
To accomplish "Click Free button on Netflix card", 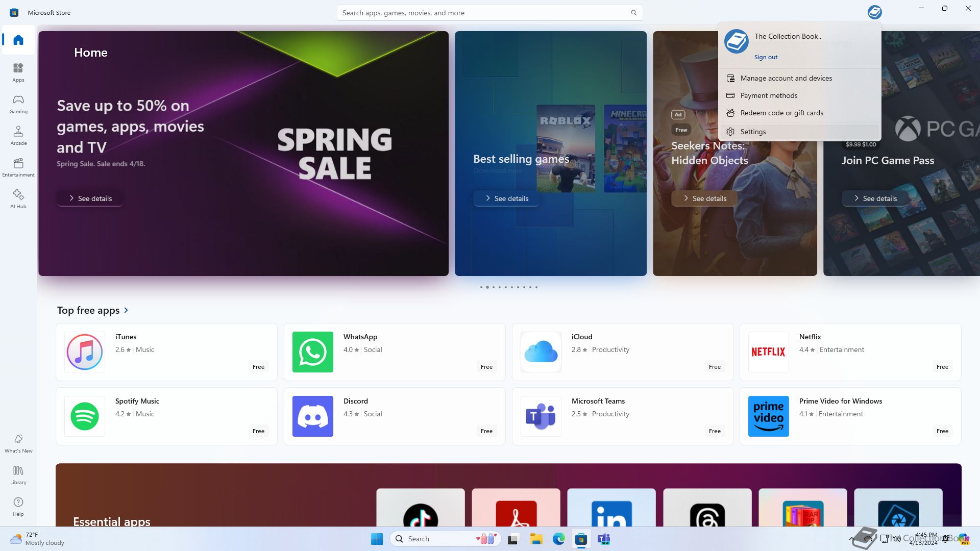I will tap(942, 367).
